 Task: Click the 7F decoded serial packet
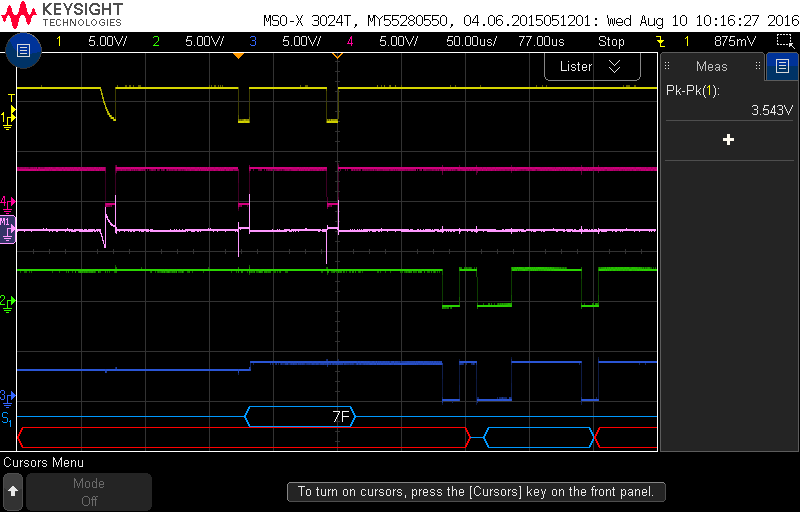coord(299,417)
